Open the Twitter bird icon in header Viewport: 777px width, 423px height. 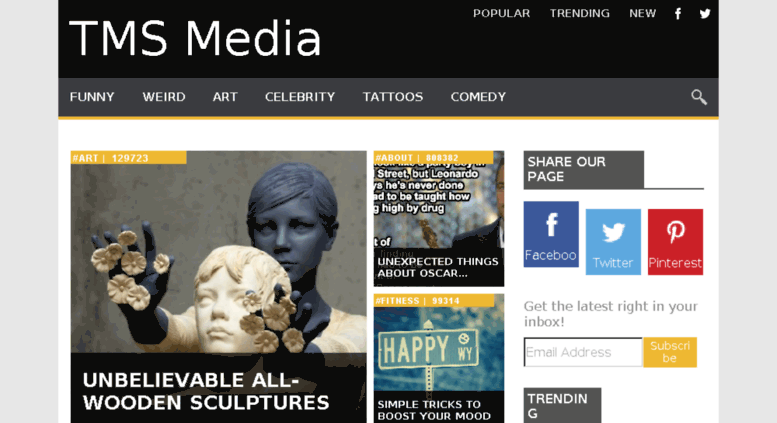[x=705, y=14]
